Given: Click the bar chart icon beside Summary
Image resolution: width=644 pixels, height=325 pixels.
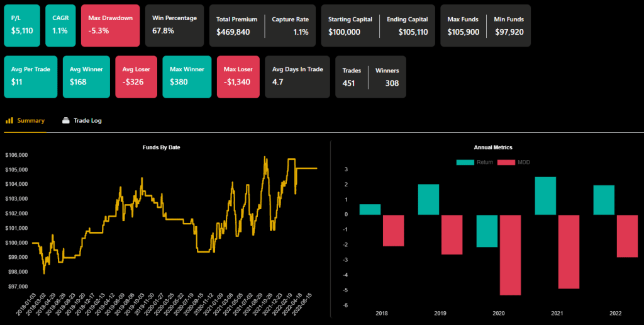Looking at the screenshot, I should [x=9, y=120].
